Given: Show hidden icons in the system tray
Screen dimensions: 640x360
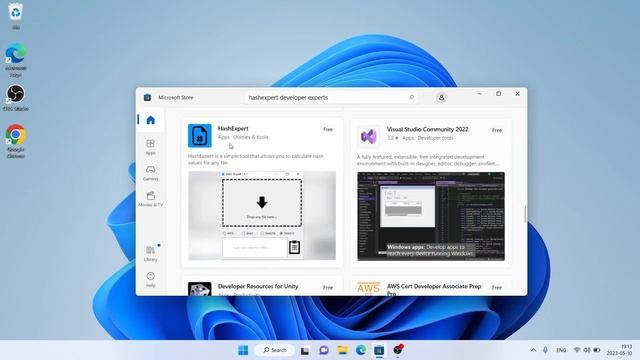Looking at the screenshot, I should [x=533, y=350].
